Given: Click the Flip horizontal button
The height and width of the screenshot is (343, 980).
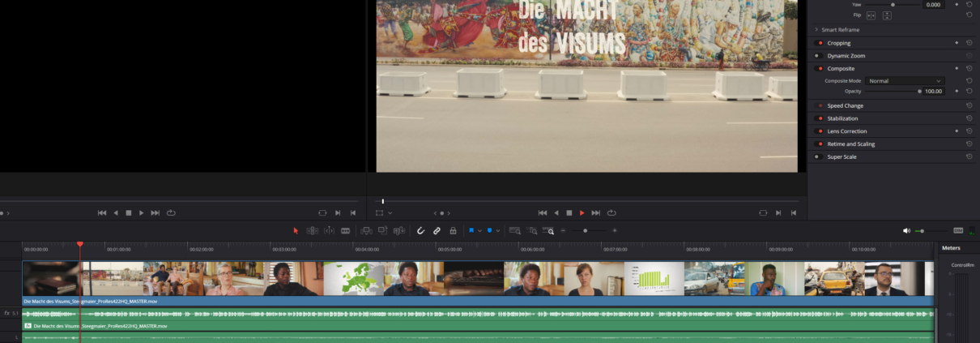Looking at the screenshot, I should point(871,15).
